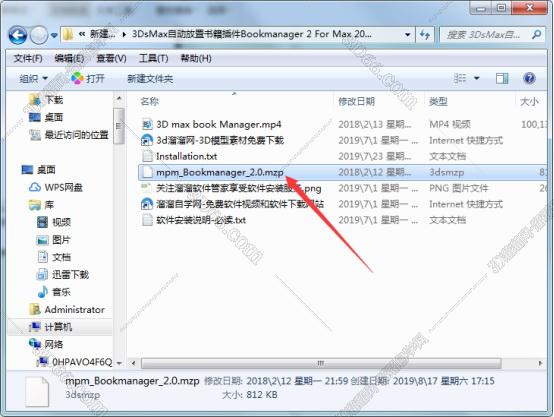
Task: Click the 软件安装说明 text file icon
Action: click(147, 220)
